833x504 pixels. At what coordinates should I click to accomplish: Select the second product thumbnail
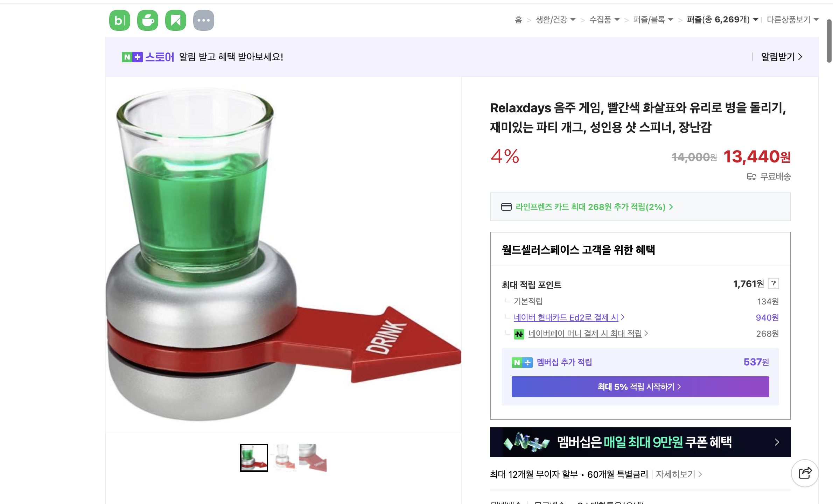[284, 457]
